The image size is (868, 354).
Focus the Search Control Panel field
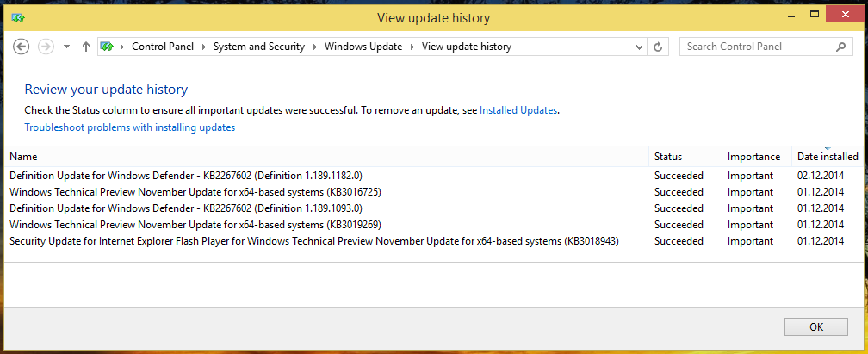click(766, 47)
